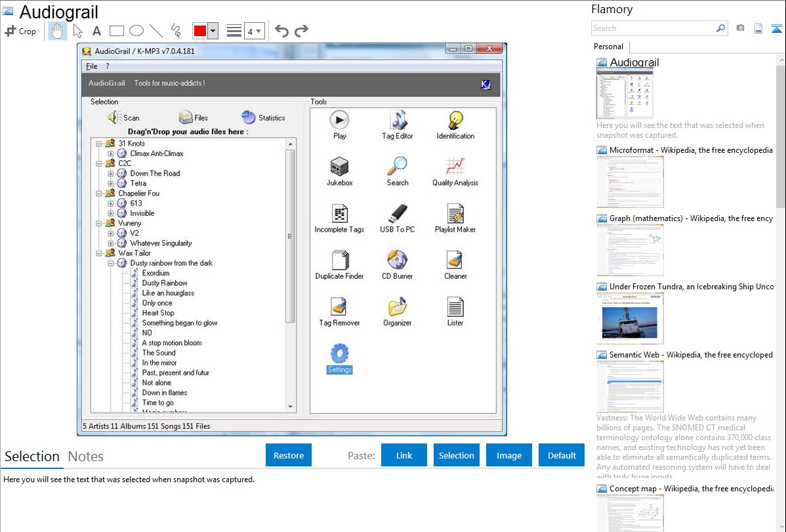Open the Lister tool

click(x=455, y=312)
